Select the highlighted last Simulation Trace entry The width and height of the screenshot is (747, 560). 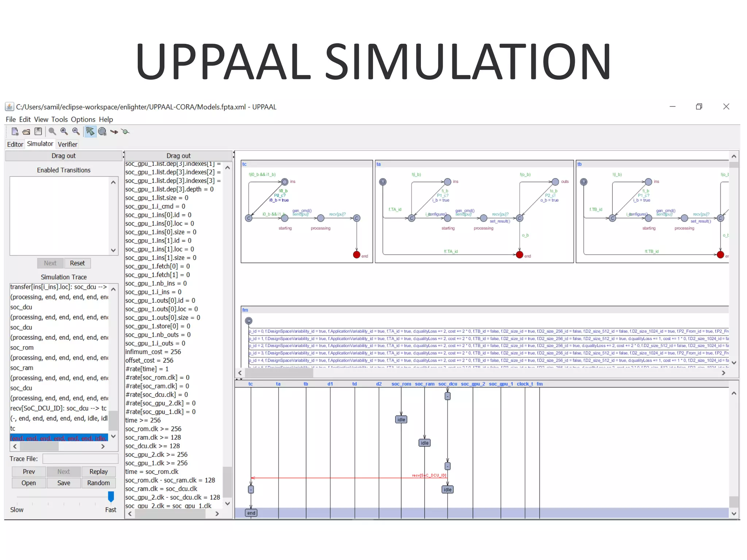59,438
